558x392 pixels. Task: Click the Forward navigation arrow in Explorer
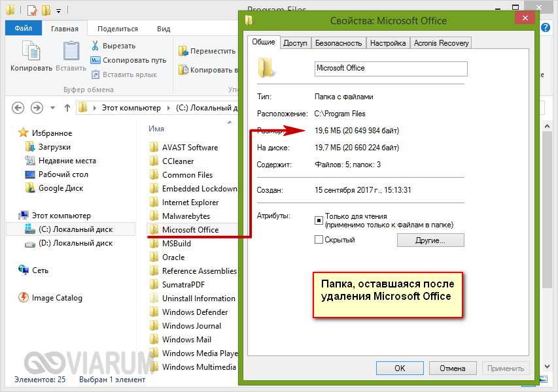37,107
